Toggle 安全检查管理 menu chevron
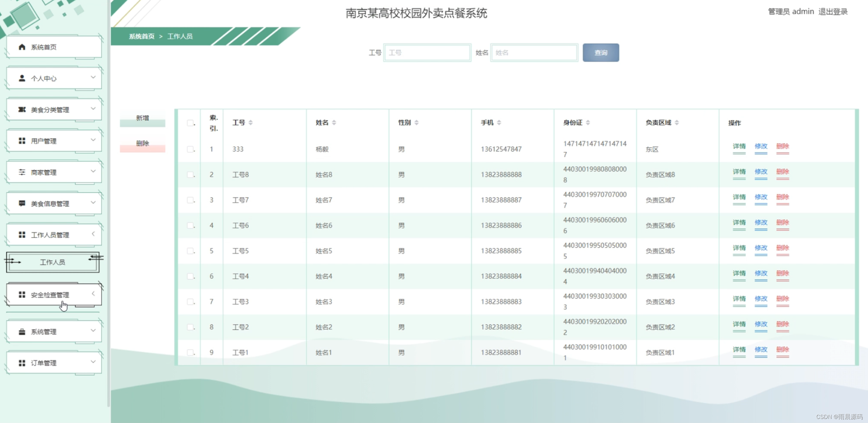The image size is (868, 423). click(93, 294)
